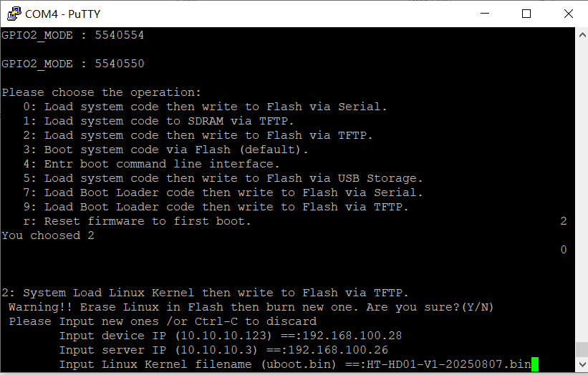This screenshot has height=375, width=588.
Task: Click the scrollbar up arrow
Action: pyautogui.click(x=581, y=34)
